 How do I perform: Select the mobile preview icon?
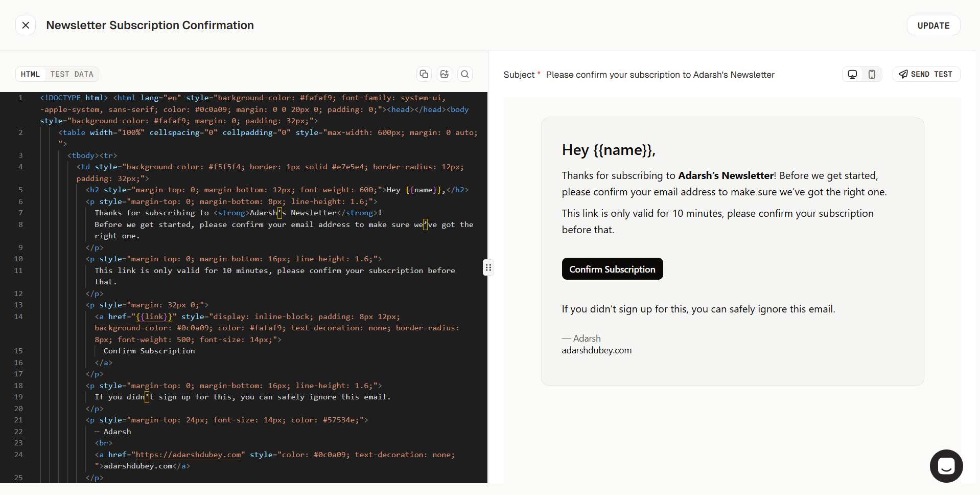click(872, 74)
